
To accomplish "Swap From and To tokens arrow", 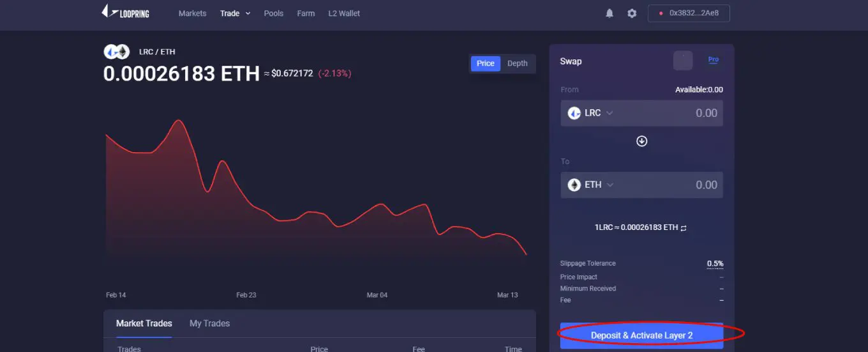I will click(642, 141).
